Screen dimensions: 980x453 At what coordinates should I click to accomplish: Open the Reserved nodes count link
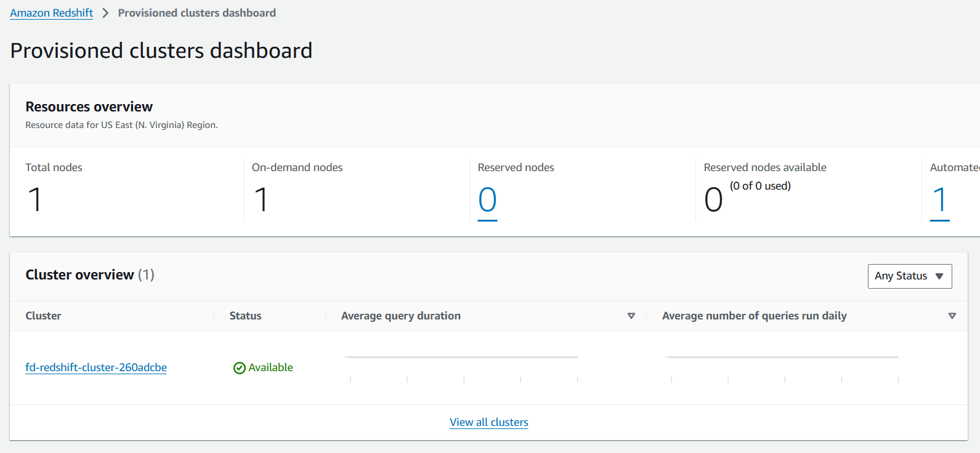[487, 200]
